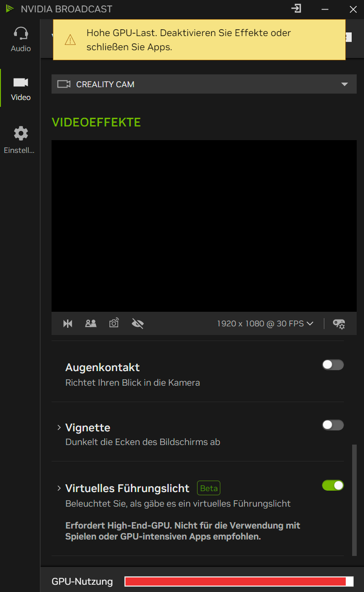Click 'Dunkelt die Ecken des Bildschirms ab'
364x592 pixels.
[x=143, y=442]
